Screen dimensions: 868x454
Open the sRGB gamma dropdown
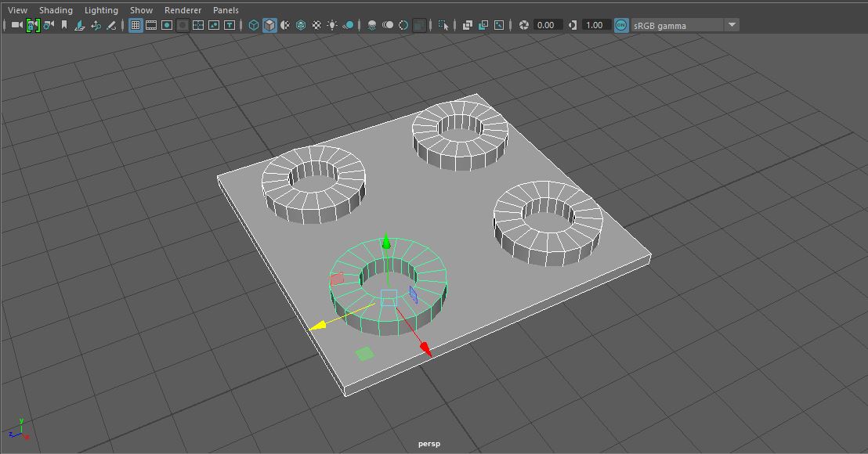tap(732, 25)
